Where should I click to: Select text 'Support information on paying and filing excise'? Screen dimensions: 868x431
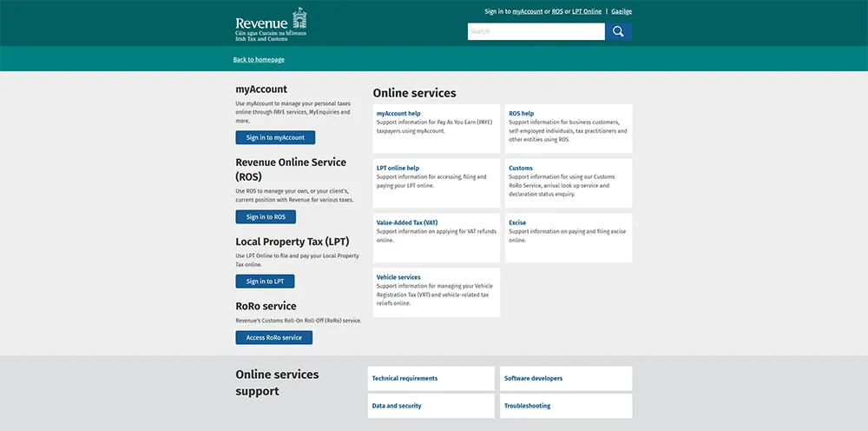tap(568, 231)
